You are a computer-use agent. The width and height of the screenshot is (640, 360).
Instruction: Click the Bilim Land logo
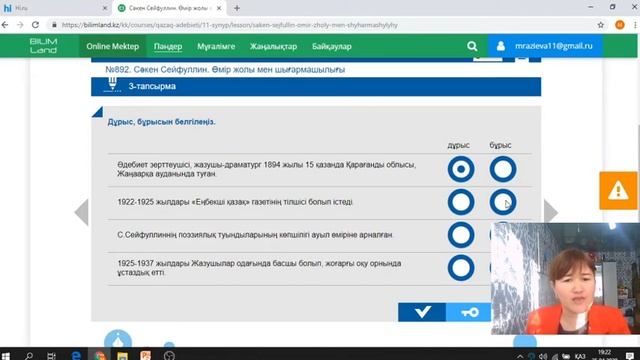pos(43,46)
